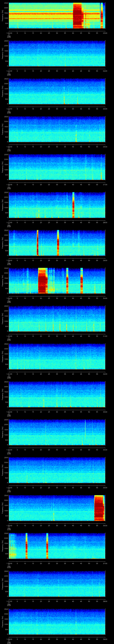
Task: Select the red burst at 40 s in the 1:27:00 panel
Action: pyautogui.click(x=73, y=205)
